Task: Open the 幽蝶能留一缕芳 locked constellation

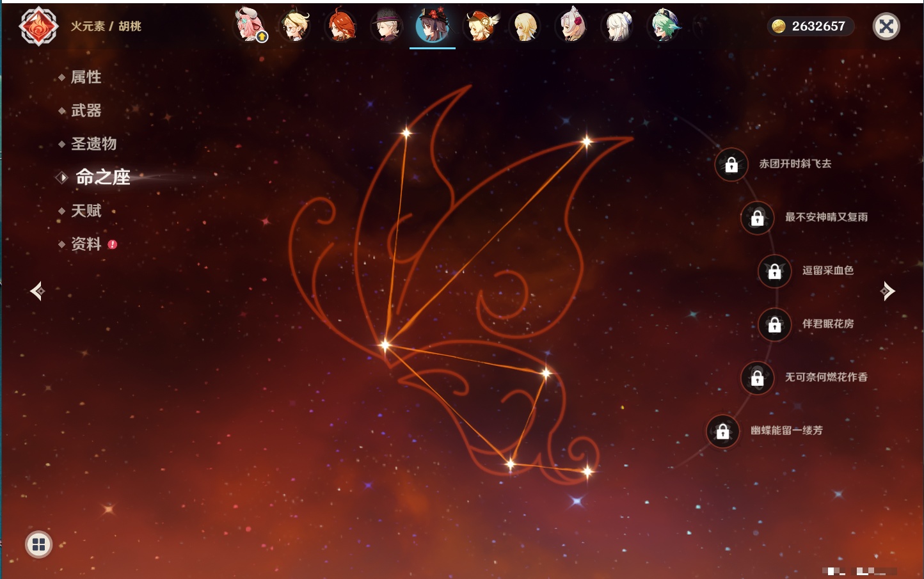Action: [x=722, y=432]
